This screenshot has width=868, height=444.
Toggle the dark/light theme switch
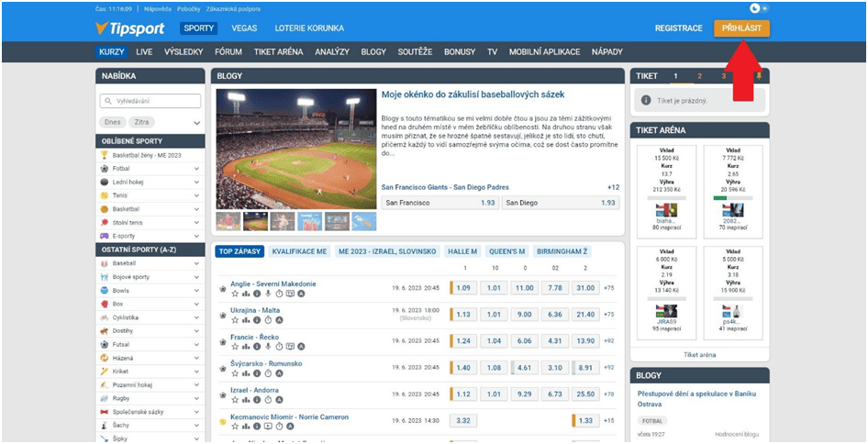click(760, 8)
